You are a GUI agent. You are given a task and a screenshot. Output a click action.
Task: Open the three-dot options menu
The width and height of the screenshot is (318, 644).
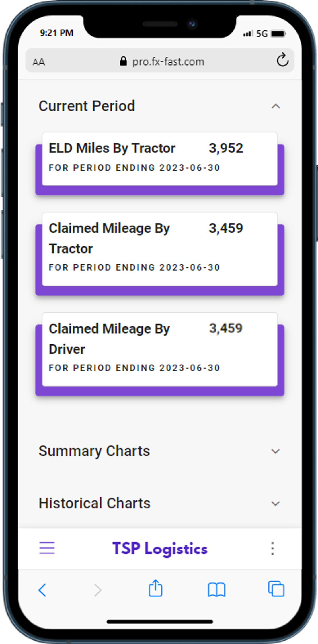[x=272, y=548]
